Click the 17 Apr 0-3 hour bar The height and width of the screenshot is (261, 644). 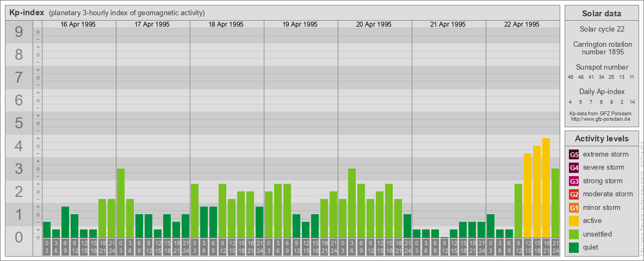121,203
